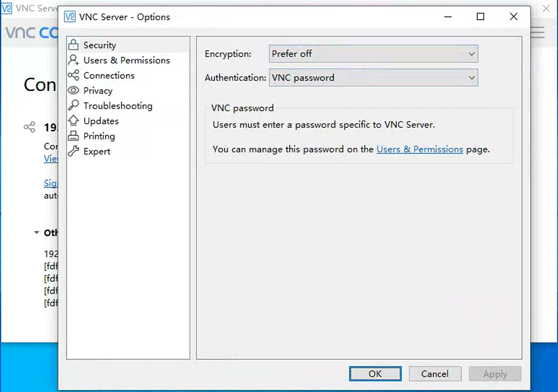
Task: Select the Connections page label
Action: point(109,75)
